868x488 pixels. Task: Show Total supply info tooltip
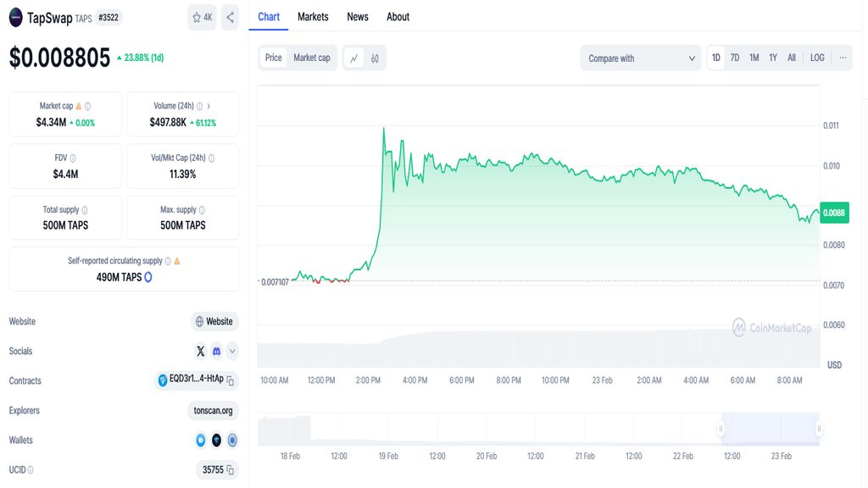[x=85, y=210]
